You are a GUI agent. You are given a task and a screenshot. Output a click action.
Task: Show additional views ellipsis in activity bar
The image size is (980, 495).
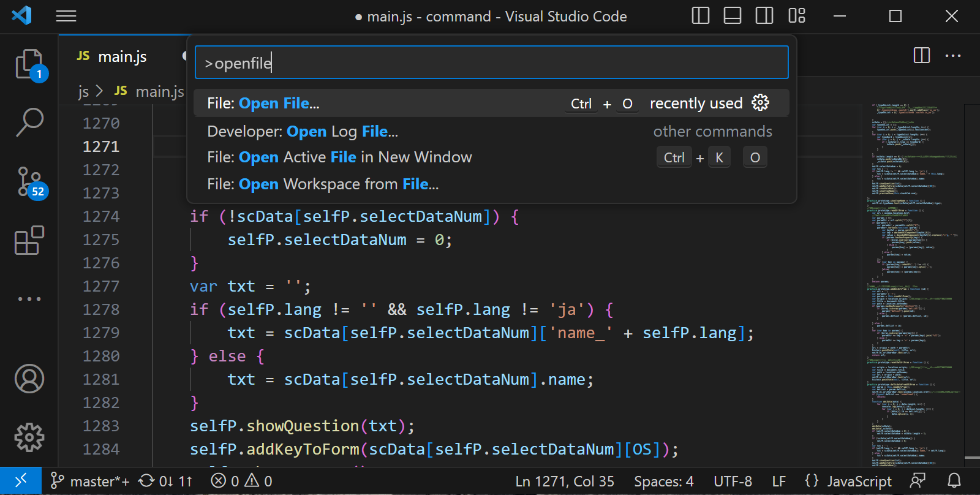click(x=29, y=299)
